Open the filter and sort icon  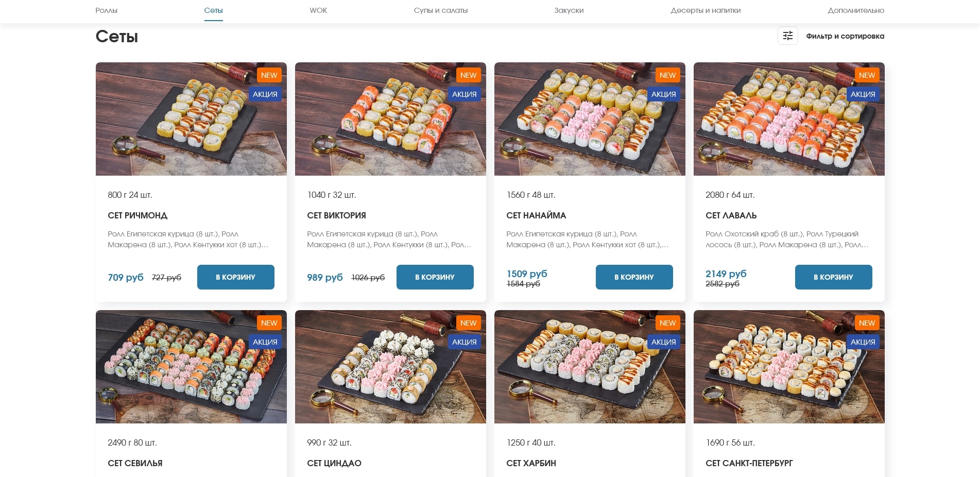point(787,36)
